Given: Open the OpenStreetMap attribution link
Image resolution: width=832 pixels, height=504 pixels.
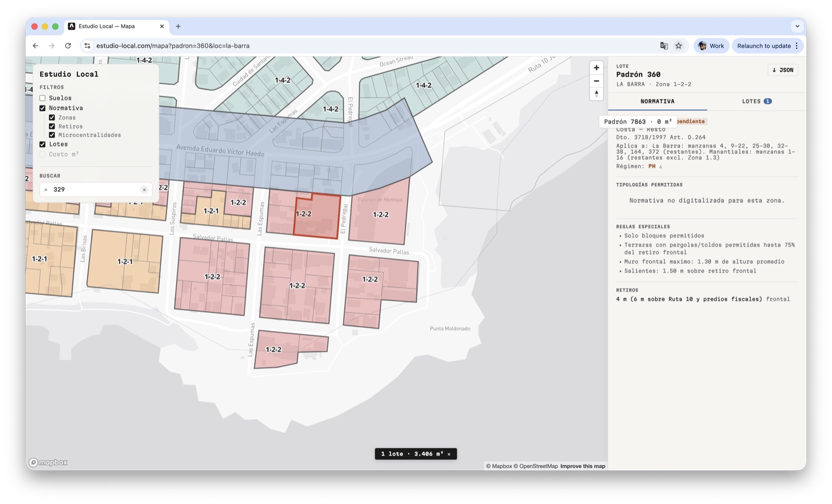Looking at the screenshot, I should point(536,466).
